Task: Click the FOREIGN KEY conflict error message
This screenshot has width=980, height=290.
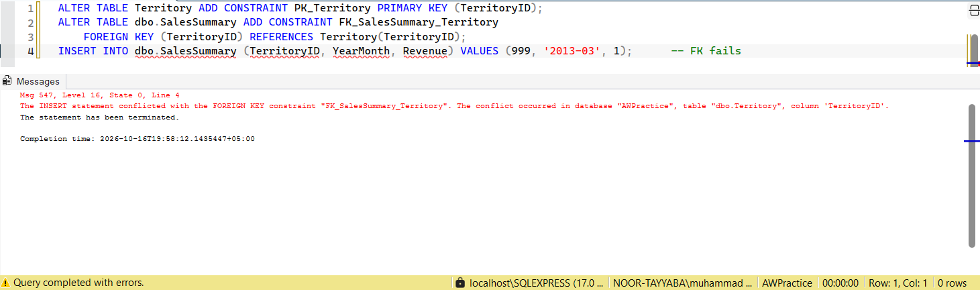Action: (x=454, y=106)
